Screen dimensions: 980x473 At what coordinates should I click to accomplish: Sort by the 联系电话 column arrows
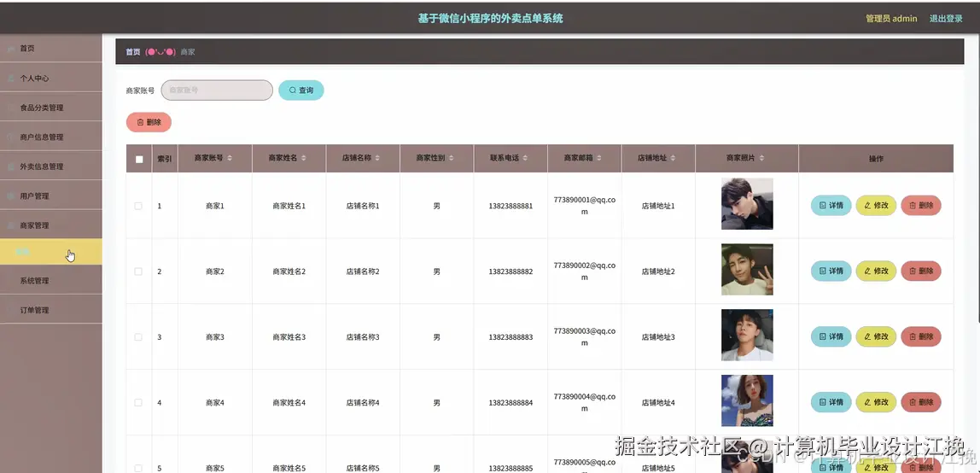pyautogui.click(x=525, y=159)
